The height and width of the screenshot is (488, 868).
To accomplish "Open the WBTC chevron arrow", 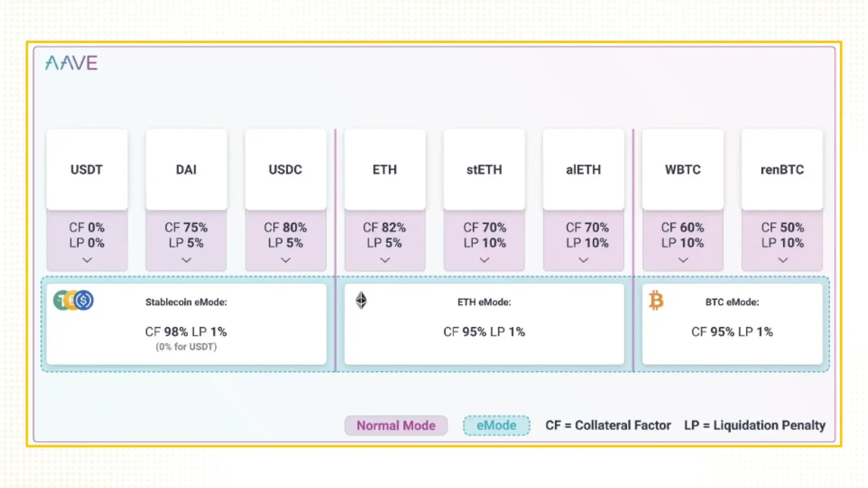I will (x=683, y=260).
